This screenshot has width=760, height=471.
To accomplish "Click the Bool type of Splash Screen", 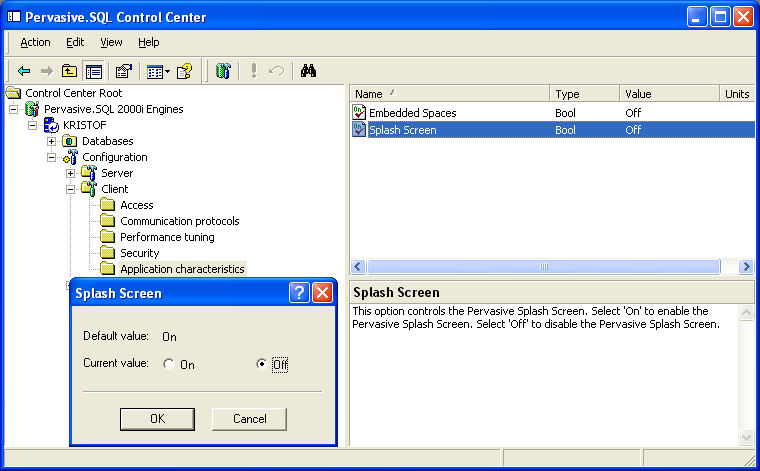I will pos(565,130).
